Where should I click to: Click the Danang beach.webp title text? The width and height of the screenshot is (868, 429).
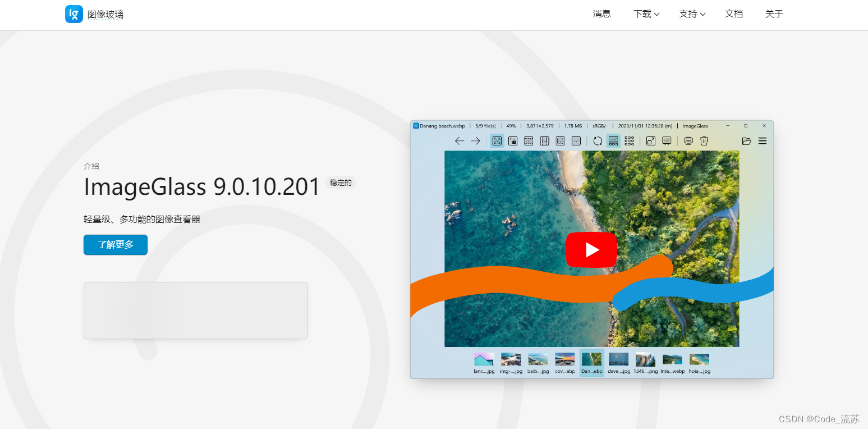pos(442,126)
